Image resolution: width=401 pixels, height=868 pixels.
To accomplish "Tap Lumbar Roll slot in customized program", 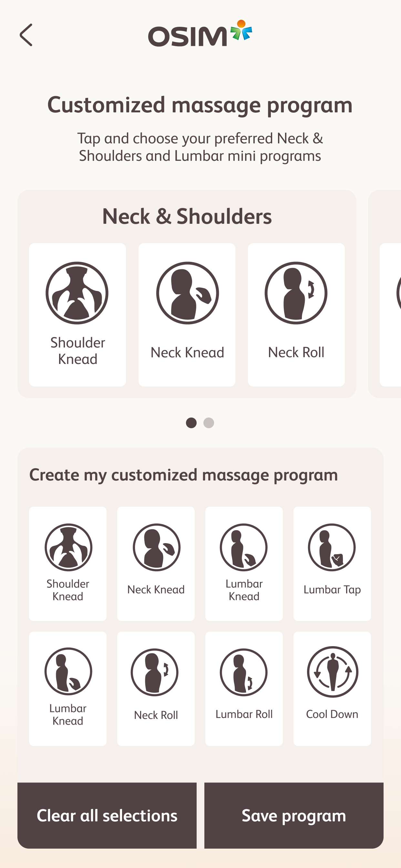I will tap(244, 689).
